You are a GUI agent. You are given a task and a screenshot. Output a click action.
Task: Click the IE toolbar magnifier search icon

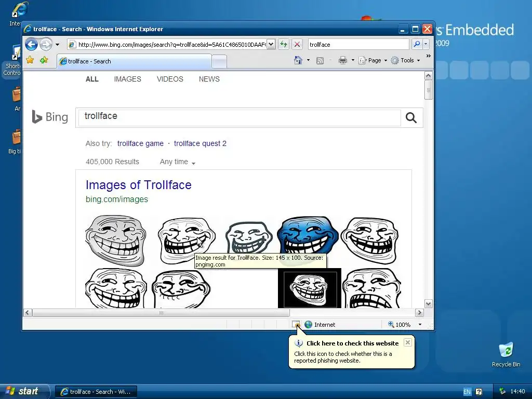pyautogui.click(x=417, y=44)
